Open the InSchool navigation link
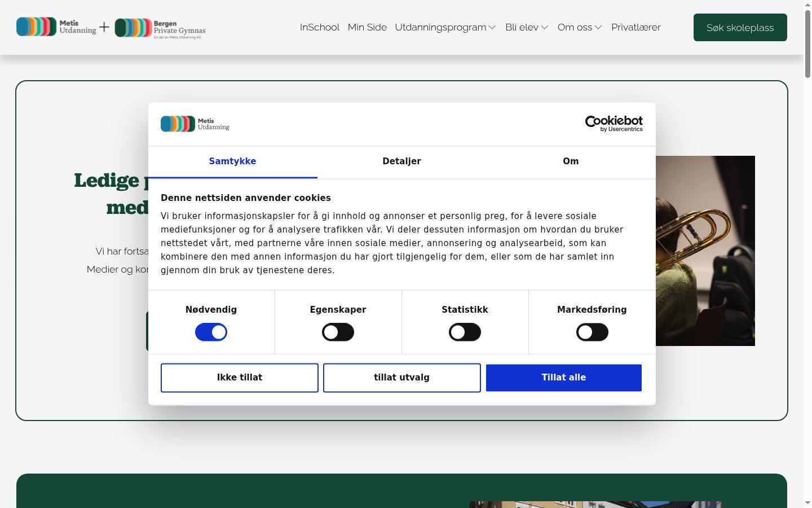 click(x=320, y=27)
